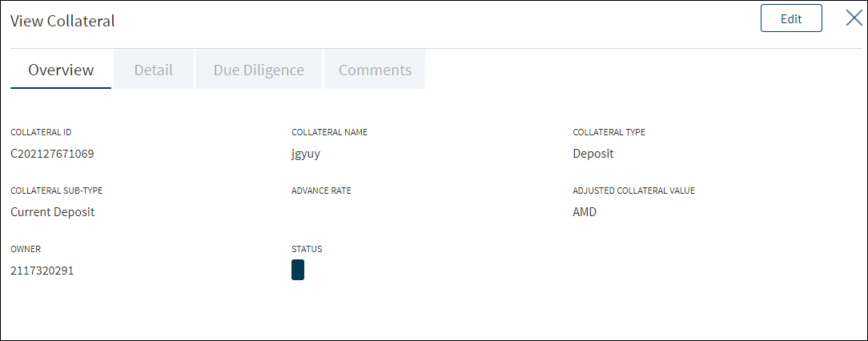Click the Deposit collateral type value

click(593, 154)
